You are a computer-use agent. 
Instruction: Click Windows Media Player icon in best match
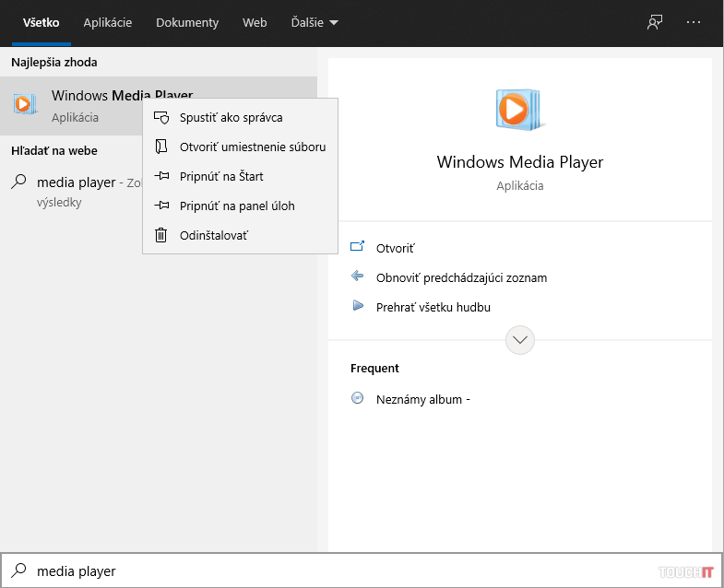[26, 104]
